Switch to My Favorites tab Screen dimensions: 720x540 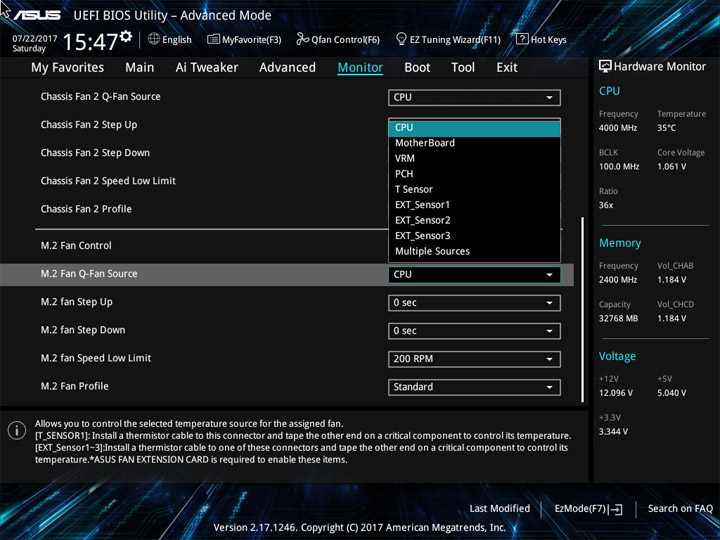[x=68, y=68]
